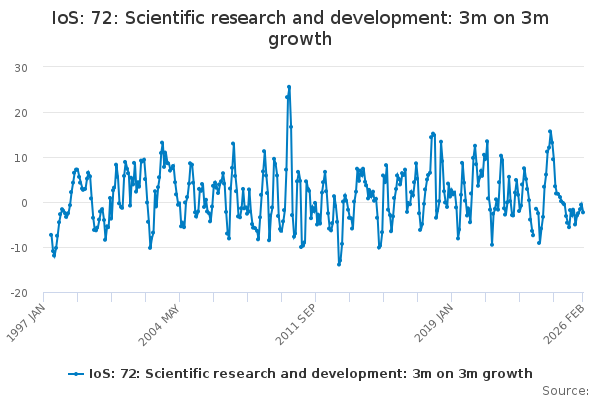Click the lowest trough data point near -14

click(339, 264)
